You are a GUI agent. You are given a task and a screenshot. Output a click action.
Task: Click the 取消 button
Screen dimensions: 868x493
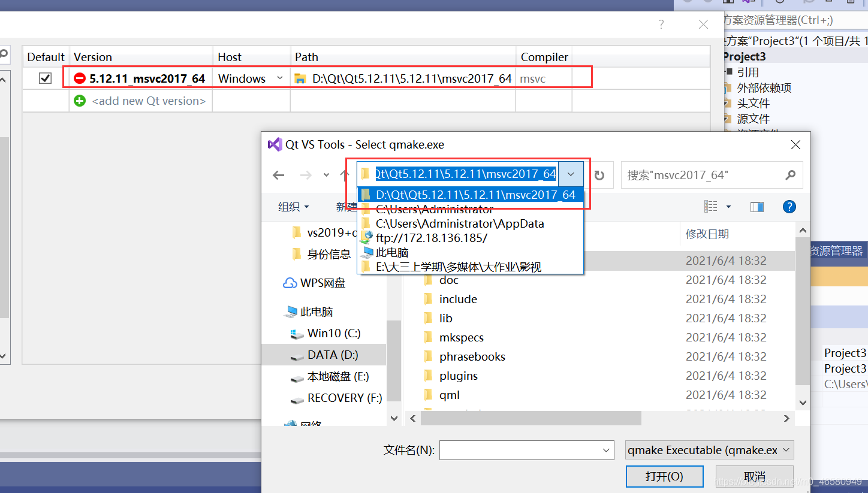[x=755, y=476]
